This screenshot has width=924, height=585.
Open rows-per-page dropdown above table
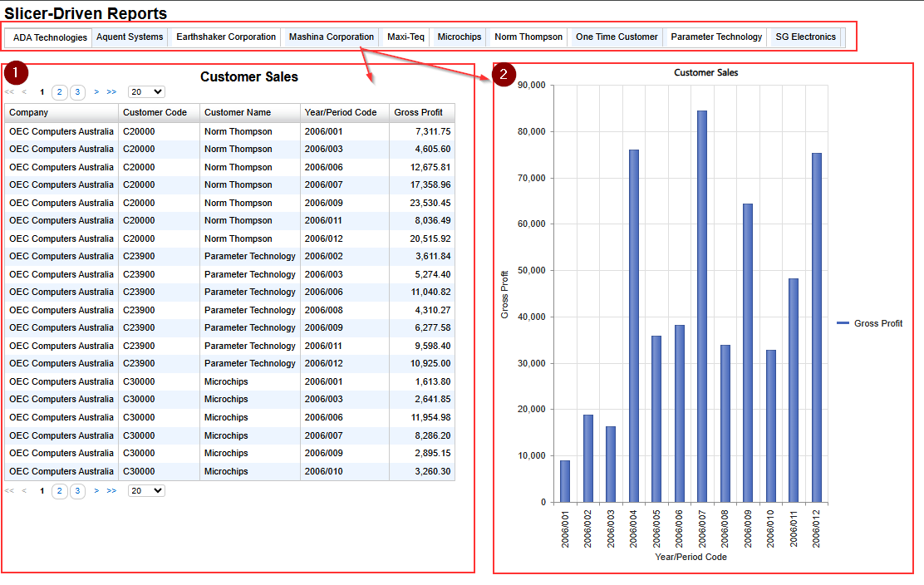pyautogui.click(x=146, y=92)
